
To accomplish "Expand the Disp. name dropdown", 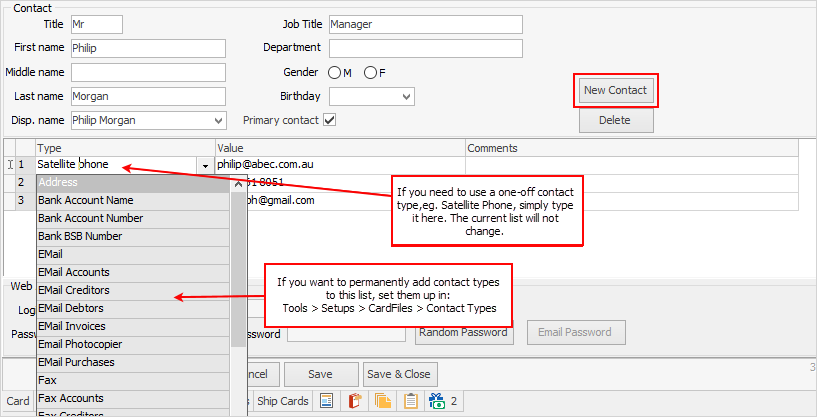I will tap(219, 120).
